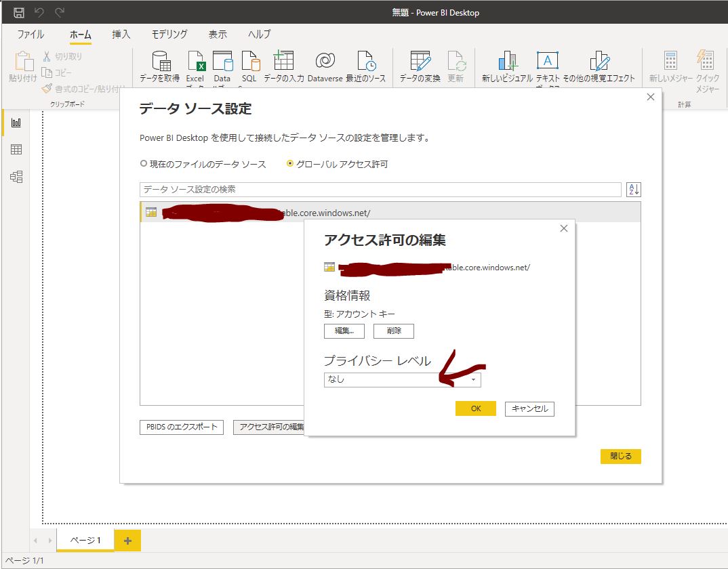This screenshot has height=569, width=728.
Task: Click the Dataverse icon in ribbon
Action: coord(325,66)
